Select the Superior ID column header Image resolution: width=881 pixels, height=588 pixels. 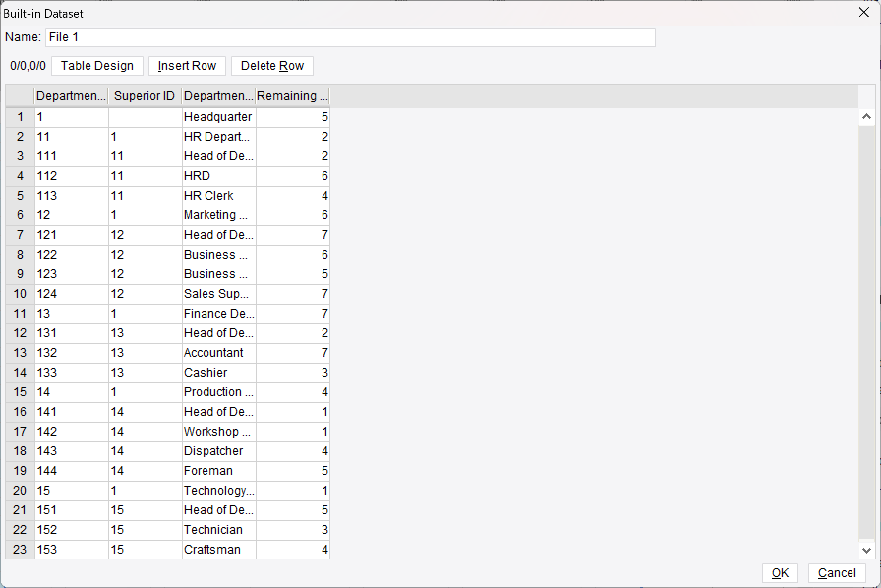click(x=145, y=96)
